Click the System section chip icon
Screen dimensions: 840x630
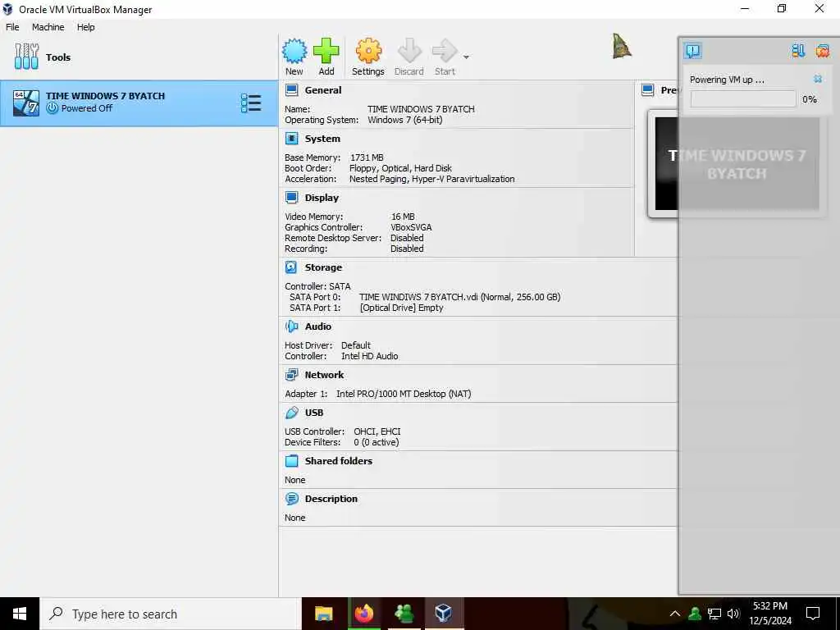coord(291,139)
